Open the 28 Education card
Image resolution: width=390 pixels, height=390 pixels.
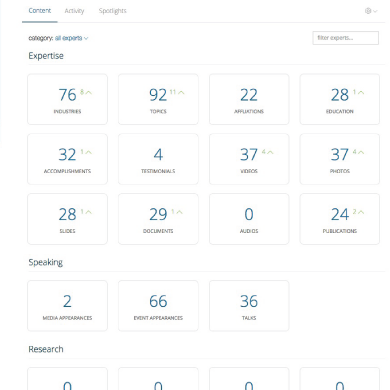coord(340,99)
